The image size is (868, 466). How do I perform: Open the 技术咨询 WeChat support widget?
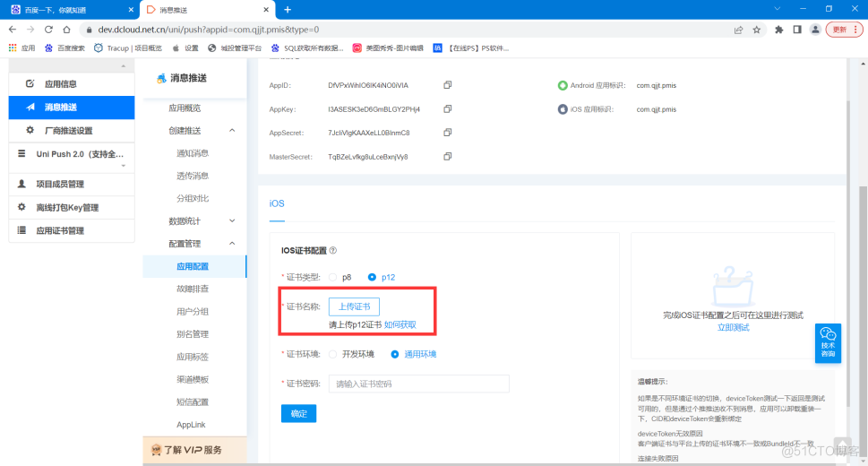[x=828, y=343]
